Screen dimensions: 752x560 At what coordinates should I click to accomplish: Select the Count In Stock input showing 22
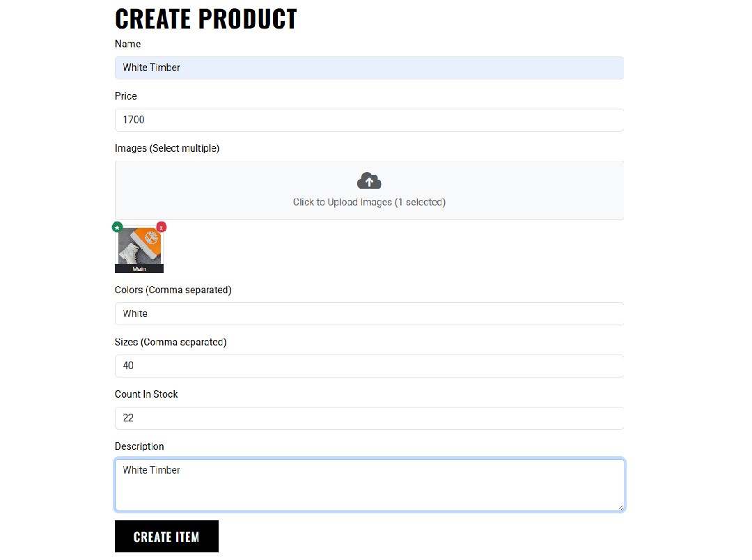click(x=368, y=418)
